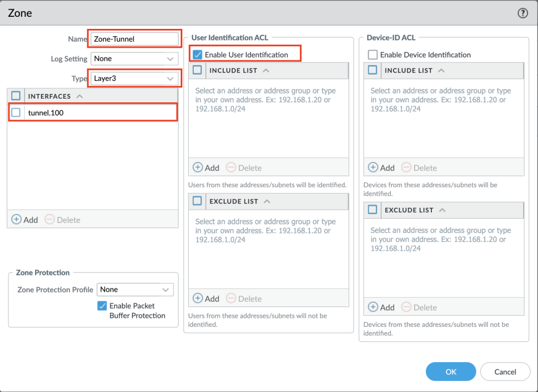Check Device-ID Exclude List header checkbox
The image size is (538, 392).
(x=373, y=210)
